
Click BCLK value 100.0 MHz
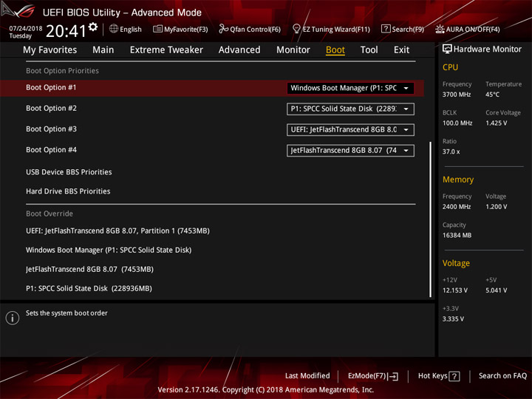[457, 123]
